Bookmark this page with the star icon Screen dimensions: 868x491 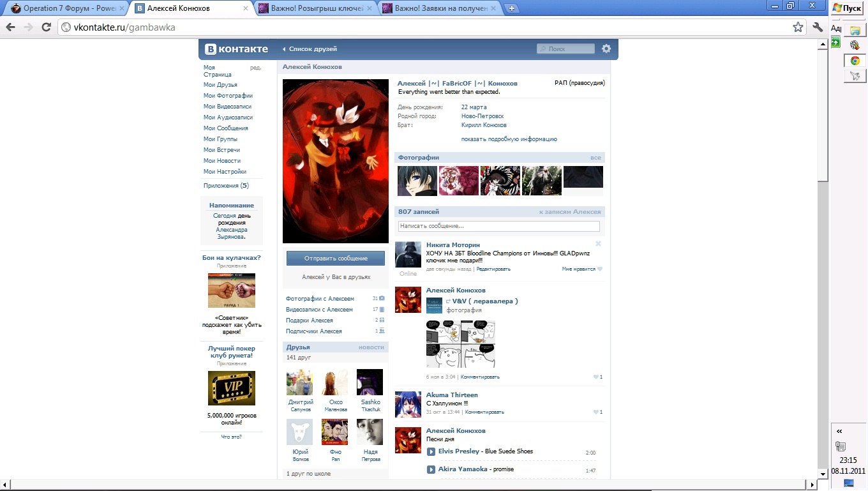[x=798, y=27]
